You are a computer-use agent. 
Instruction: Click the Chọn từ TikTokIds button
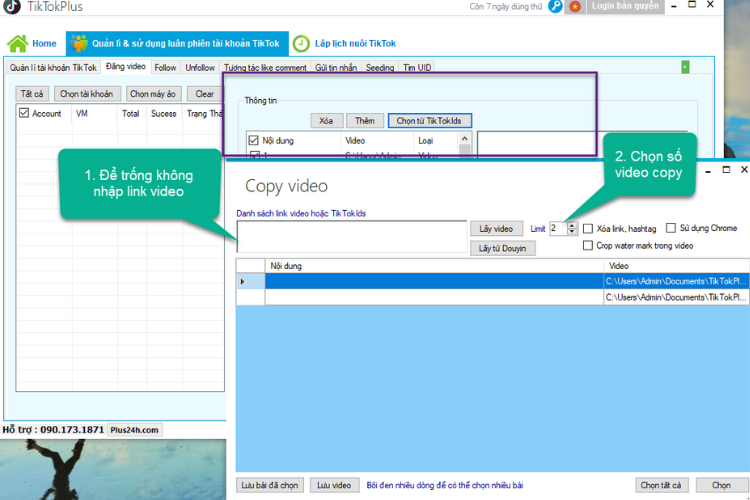click(x=429, y=121)
